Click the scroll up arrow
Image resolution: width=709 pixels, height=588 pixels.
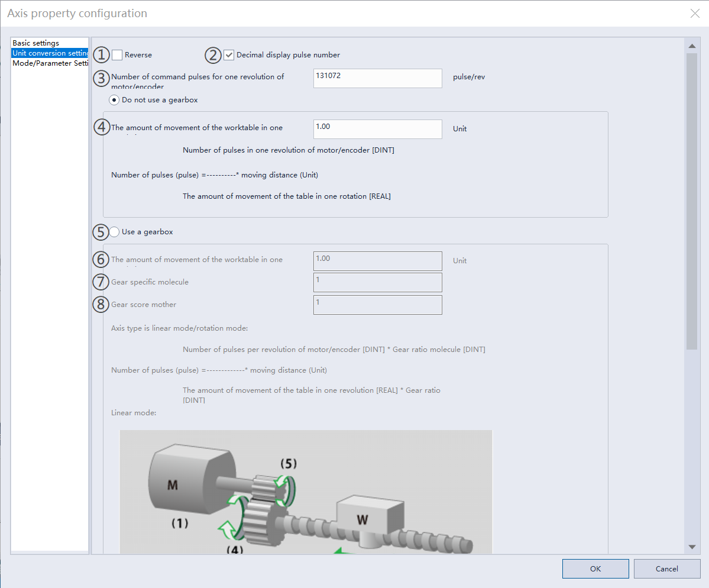(691, 46)
